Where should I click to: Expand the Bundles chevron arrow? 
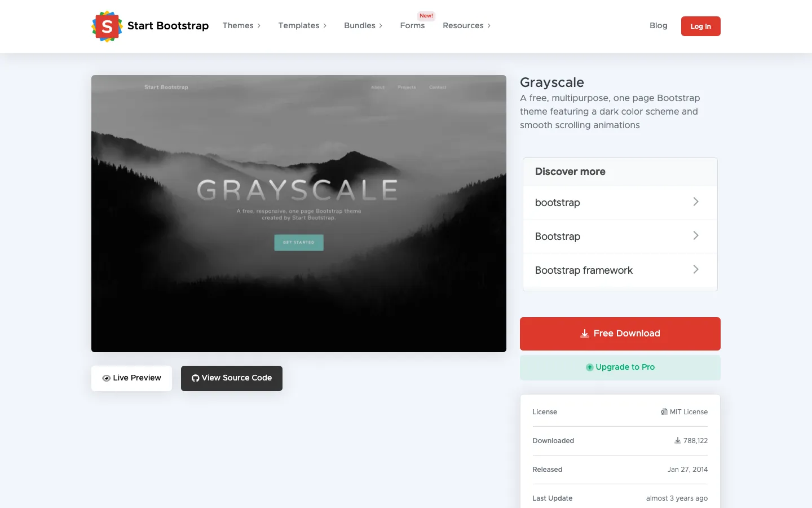(381, 26)
